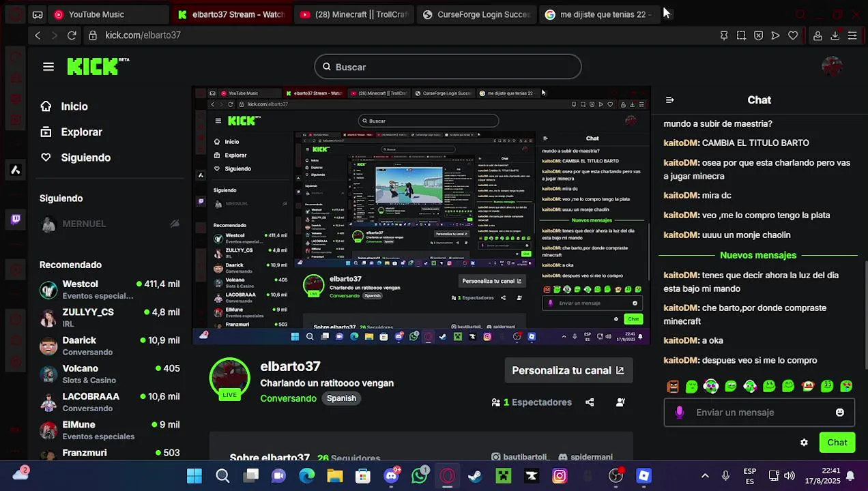The height and width of the screenshot is (491, 868).
Task: Open Windows Start menu
Action: [x=194, y=476]
